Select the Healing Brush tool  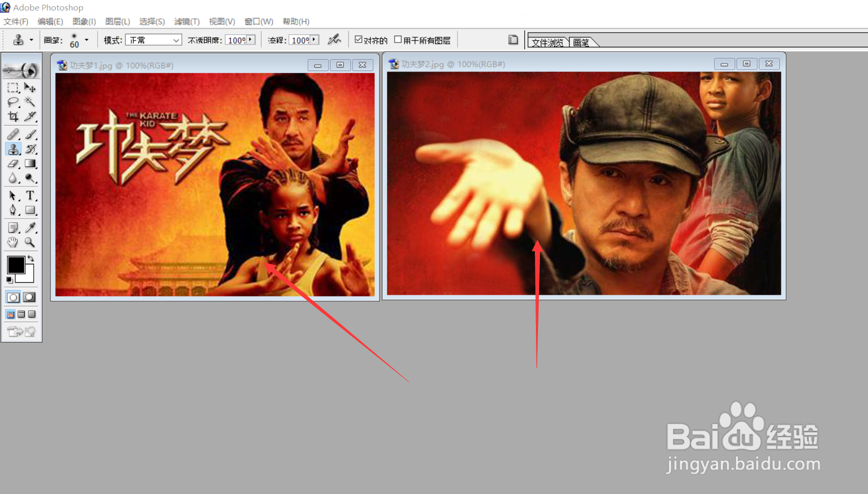[x=13, y=135]
